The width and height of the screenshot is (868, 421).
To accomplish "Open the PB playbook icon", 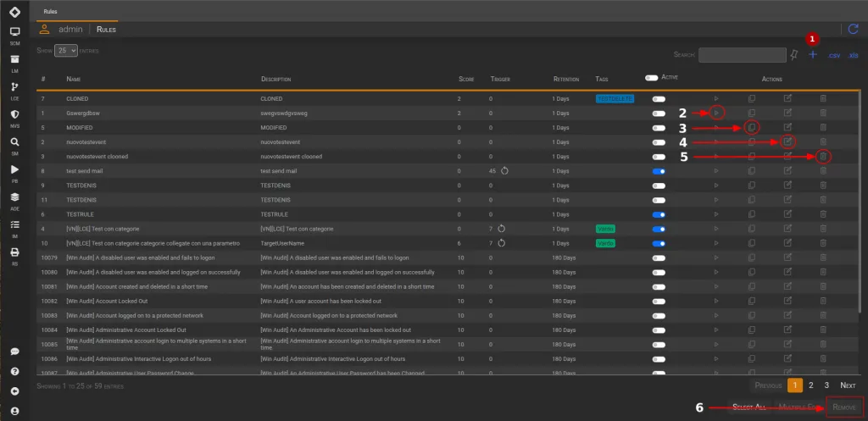I will (x=15, y=169).
